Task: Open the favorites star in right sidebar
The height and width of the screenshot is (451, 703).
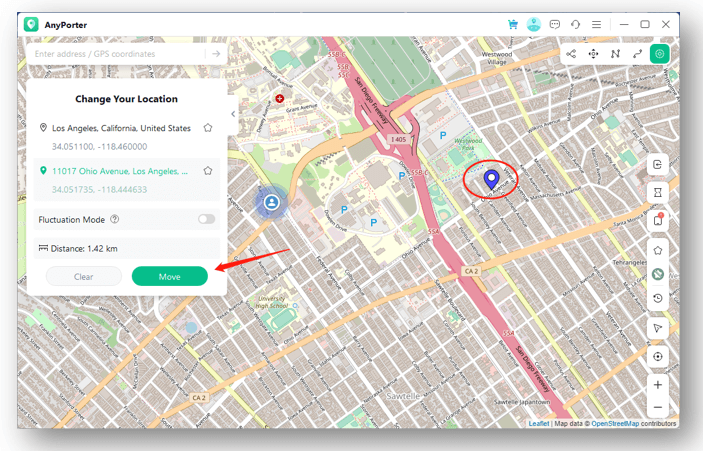Action: click(657, 250)
